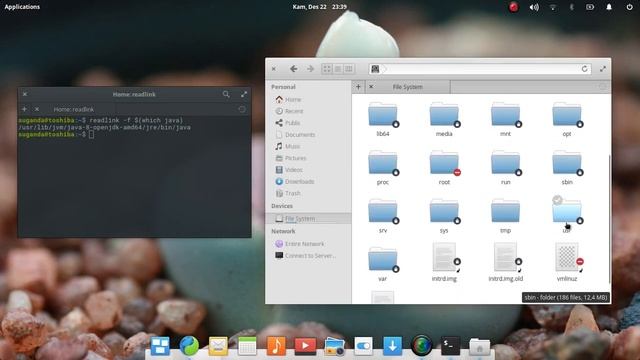Viewport: 640px width, 360px height.
Task: Open the battery indicator
Action: click(x=590, y=7)
